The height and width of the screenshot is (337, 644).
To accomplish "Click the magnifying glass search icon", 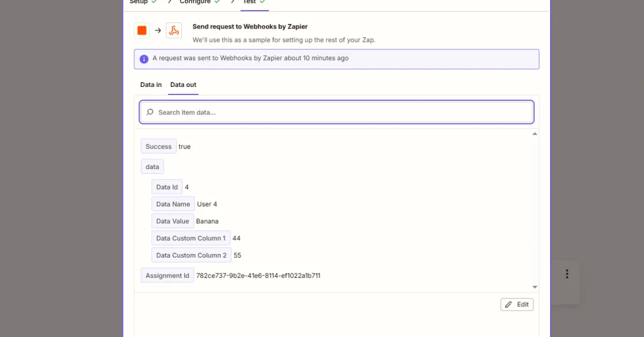I will click(x=150, y=112).
